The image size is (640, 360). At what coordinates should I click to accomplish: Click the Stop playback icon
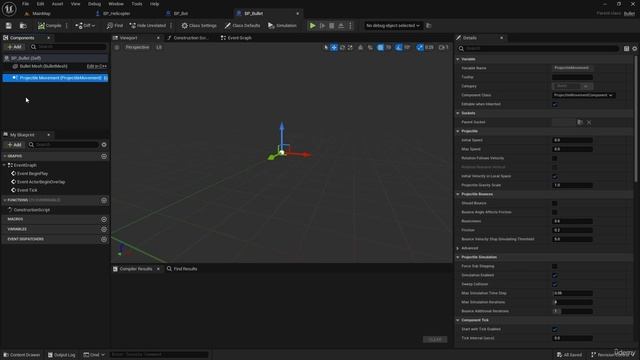coord(331,26)
